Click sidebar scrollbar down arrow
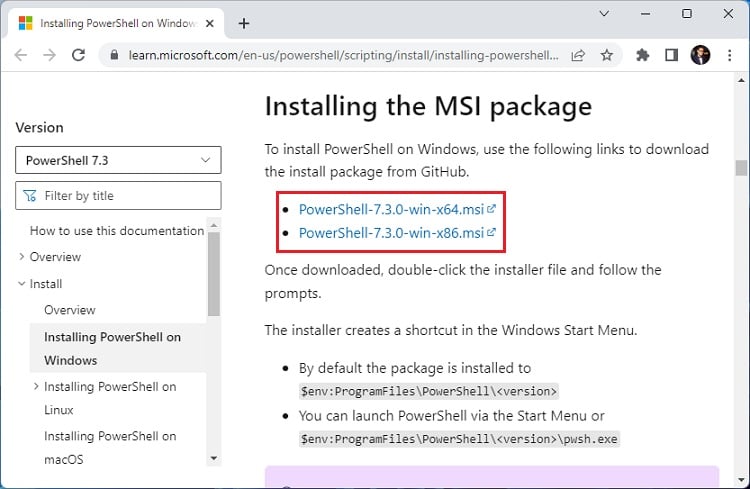The image size is (750, 489). [214, 458]
